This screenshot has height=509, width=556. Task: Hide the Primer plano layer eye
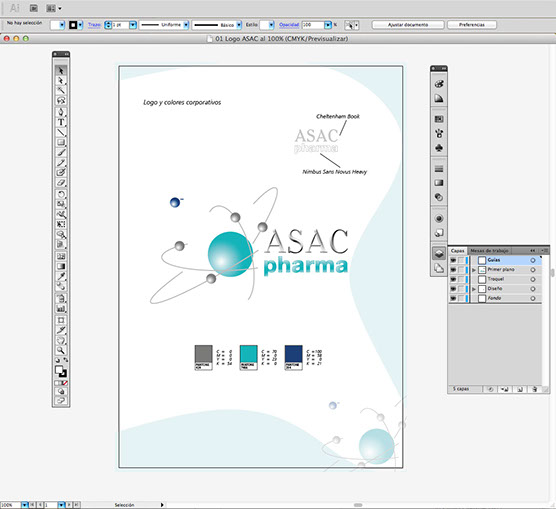[453, 270]
